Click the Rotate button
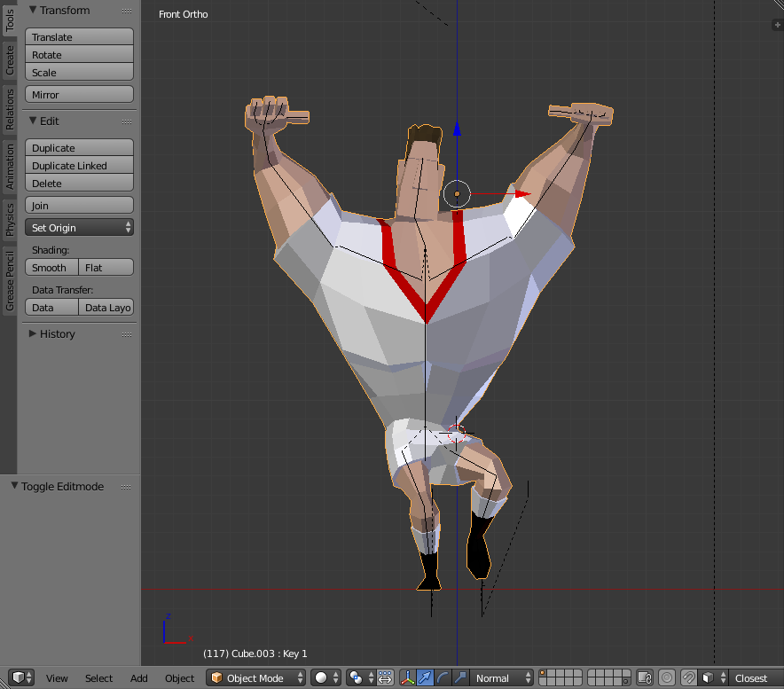The height and width of the screenshot is (689, 784). (x=79, y=54)
